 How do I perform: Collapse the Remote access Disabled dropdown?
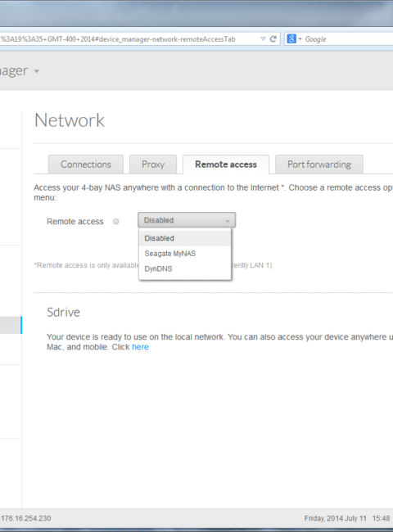[187, 220]
